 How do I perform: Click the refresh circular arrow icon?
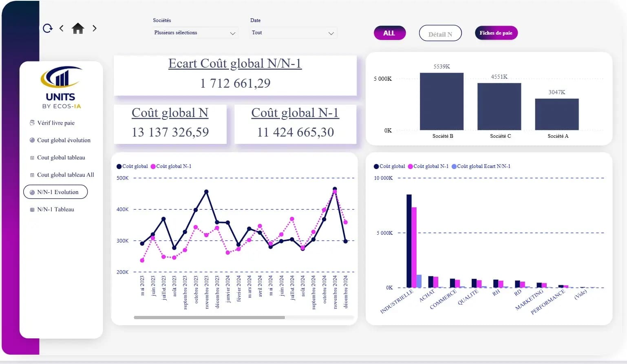click(48, 28)
